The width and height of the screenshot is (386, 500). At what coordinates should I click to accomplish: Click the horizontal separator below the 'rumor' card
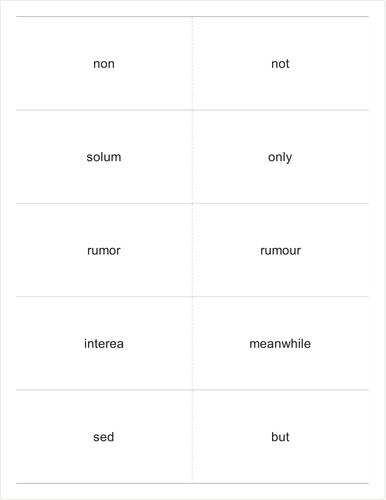coord(104,296)
